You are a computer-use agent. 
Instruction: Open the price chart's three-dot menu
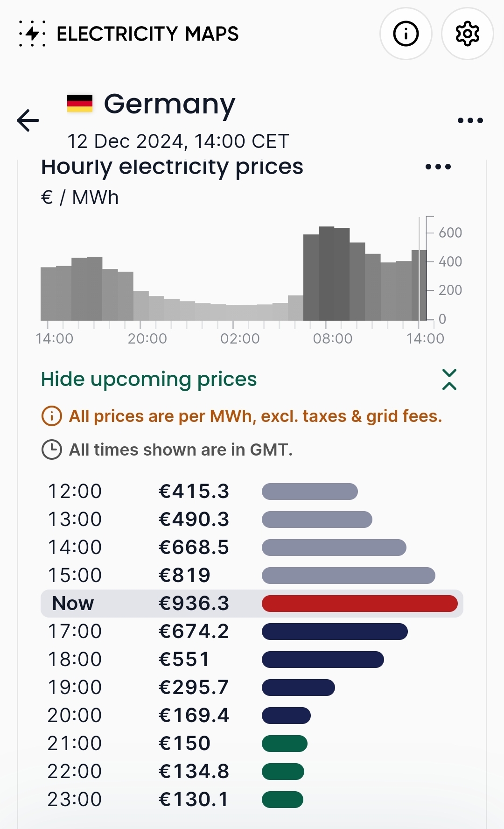pos(438,167)
